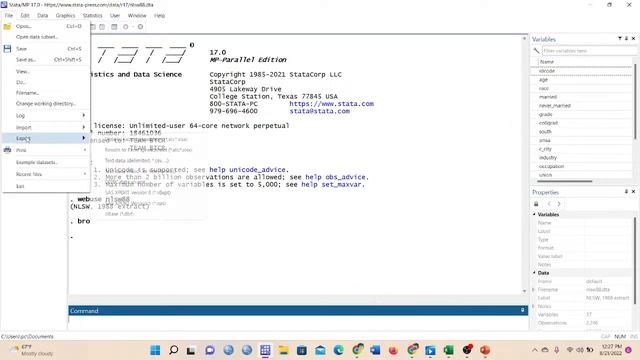Show hidden system tray icons chevron
640x360 pixels.
[x=535, y=350]
